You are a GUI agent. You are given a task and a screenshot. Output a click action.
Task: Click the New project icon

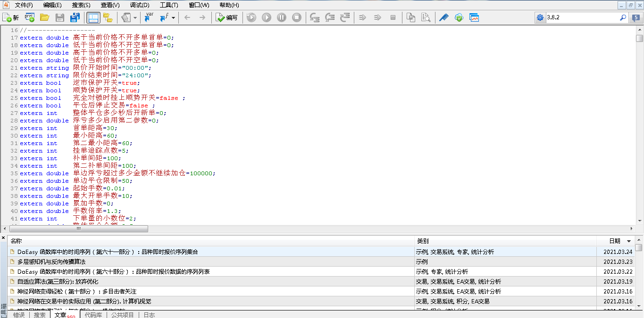[29, 17]
